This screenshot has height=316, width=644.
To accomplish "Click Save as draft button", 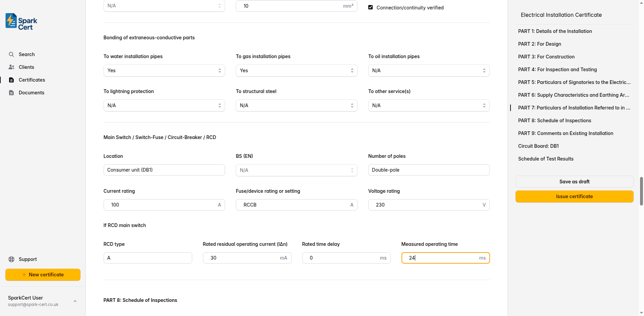I will [574, 182].
